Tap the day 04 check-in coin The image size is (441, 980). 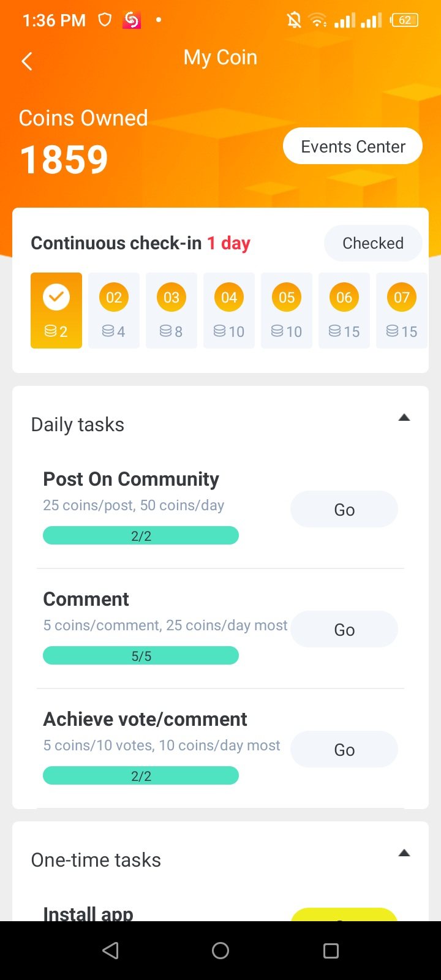229,298
